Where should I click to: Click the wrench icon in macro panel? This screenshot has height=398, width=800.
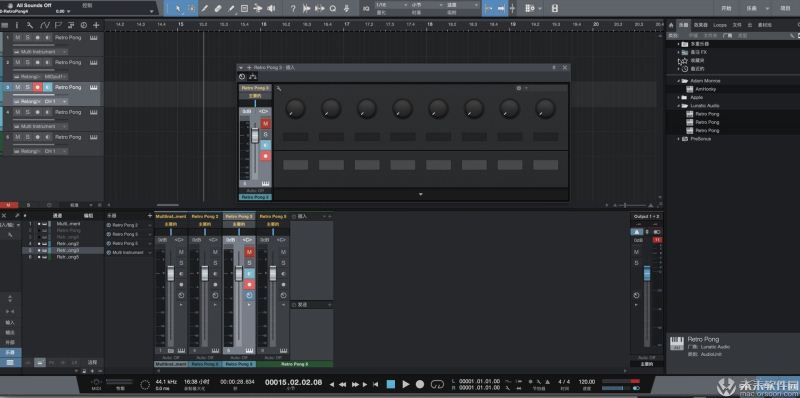(279, 88)
